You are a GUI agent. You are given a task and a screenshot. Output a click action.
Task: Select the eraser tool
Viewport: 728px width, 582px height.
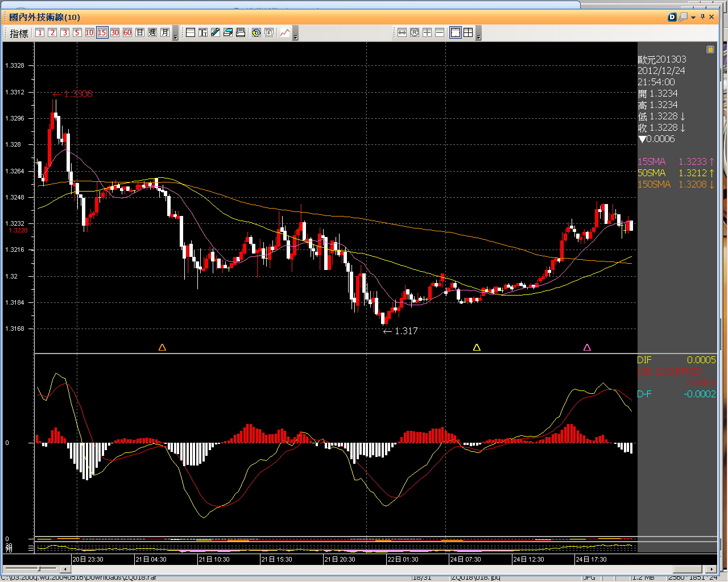pos(228,33)
